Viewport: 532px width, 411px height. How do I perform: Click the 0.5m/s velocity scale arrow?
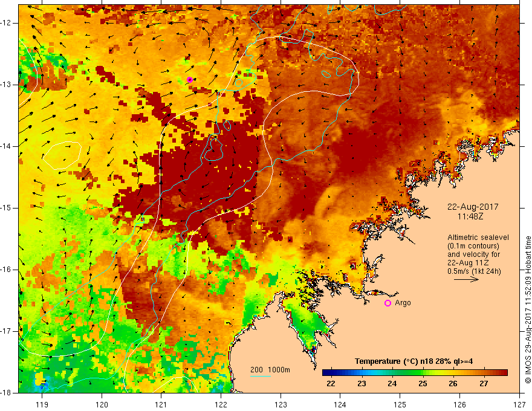click(x=466, y=280)
